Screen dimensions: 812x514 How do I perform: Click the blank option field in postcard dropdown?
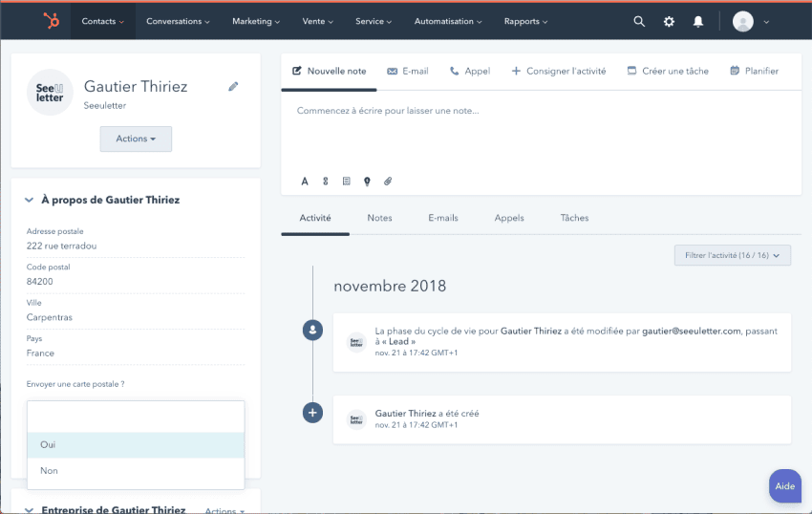point(136,417)
